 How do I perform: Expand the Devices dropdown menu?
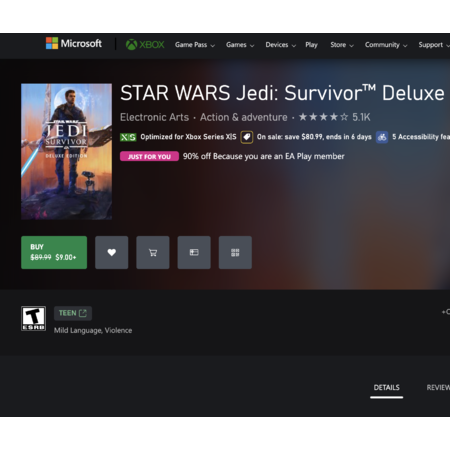(x=281, y=45)
